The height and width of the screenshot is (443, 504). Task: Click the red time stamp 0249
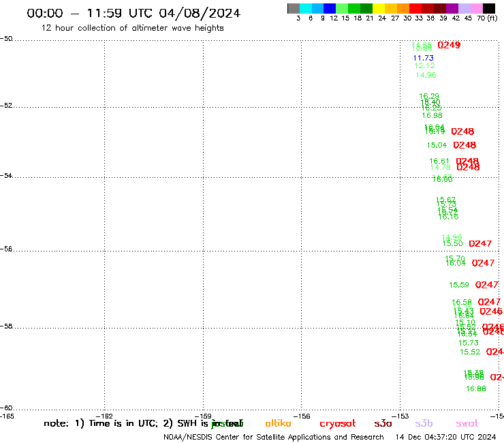pos(449,45)
